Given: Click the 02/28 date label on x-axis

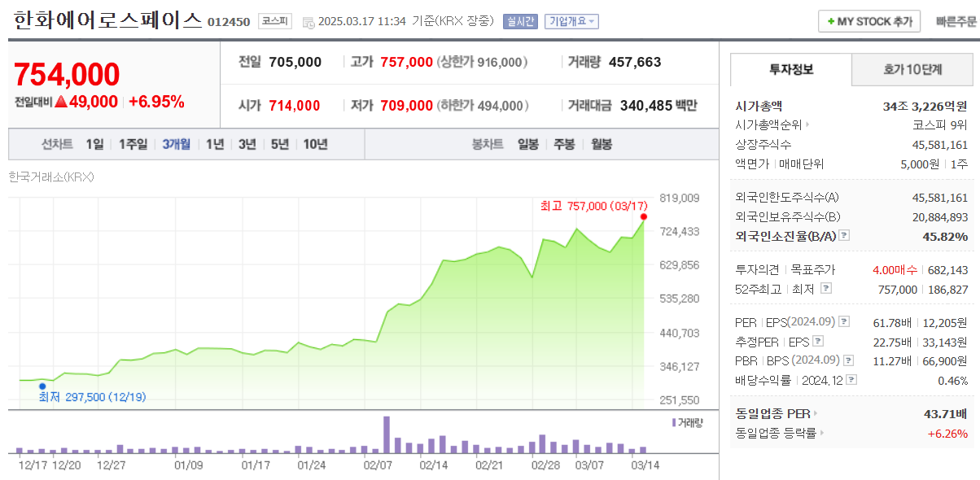Looking at the screenshot, I should [x=545, y=465].
